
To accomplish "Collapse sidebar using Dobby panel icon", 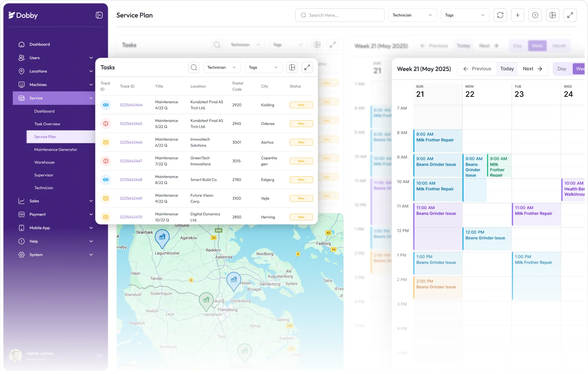I will click(x=99, y=15).
